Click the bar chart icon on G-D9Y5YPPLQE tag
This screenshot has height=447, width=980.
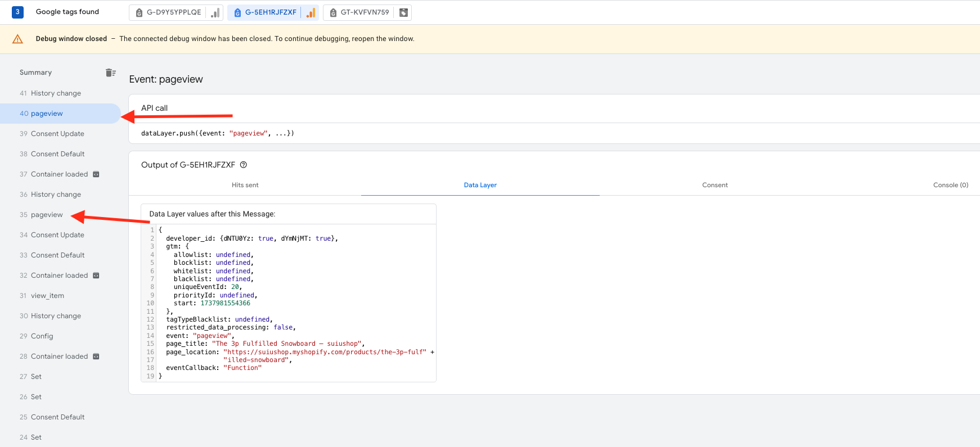215,12
